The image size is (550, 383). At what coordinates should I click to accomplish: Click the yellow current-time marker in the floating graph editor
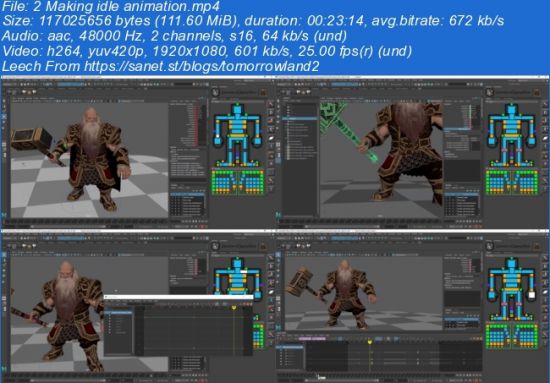(234, 308)
